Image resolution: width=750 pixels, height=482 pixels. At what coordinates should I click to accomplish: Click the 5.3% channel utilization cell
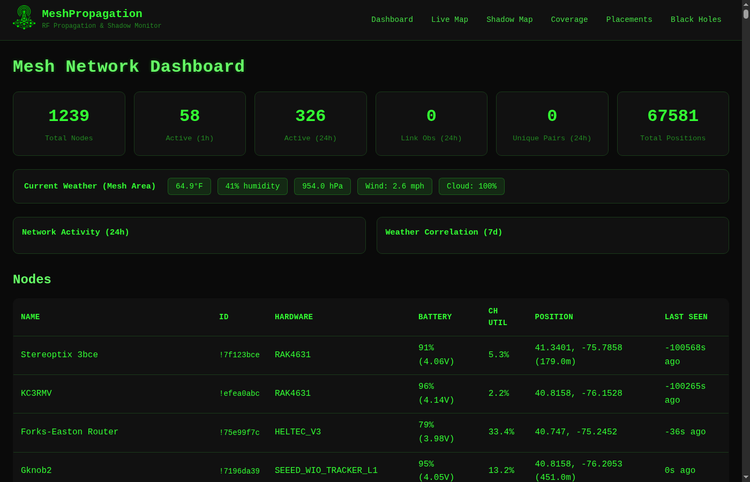tap(498, 355)
